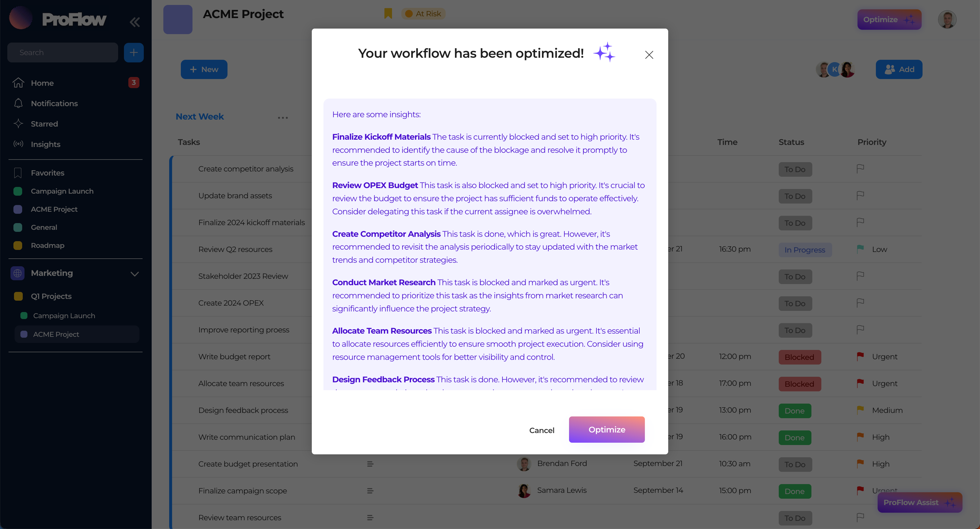Screen dimensions: 980x529
Task: Collapse the Marketing section
Action: (134, 274)
